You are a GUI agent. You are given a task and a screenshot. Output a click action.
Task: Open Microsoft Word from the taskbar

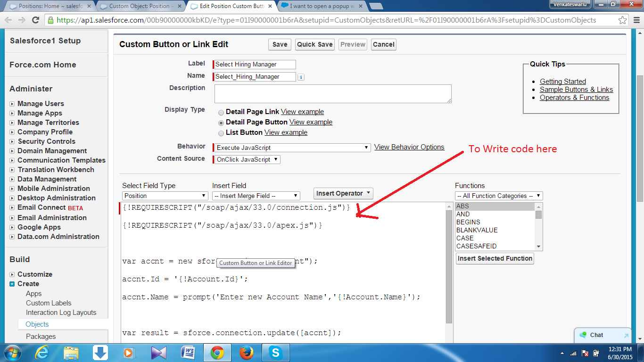188,352
